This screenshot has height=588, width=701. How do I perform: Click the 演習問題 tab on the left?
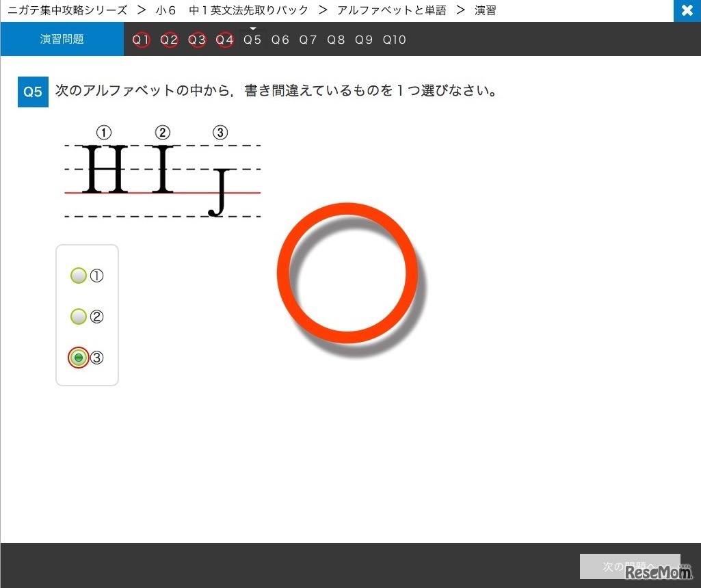point(62,40)
